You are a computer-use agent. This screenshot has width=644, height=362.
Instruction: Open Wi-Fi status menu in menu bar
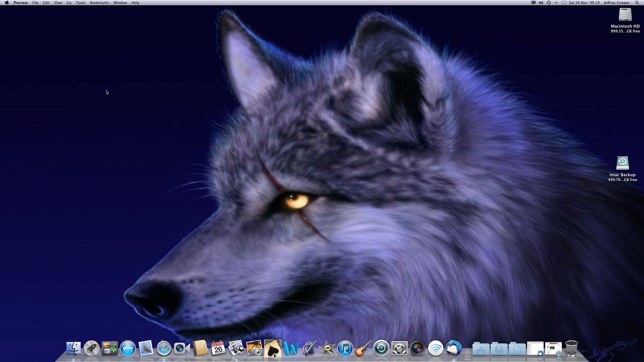[x=564, y=3]
